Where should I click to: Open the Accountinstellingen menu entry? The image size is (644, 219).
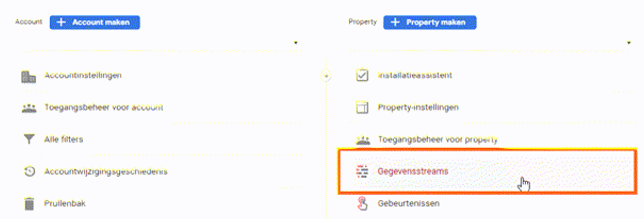pyautogui.click(x=83, y=75)
